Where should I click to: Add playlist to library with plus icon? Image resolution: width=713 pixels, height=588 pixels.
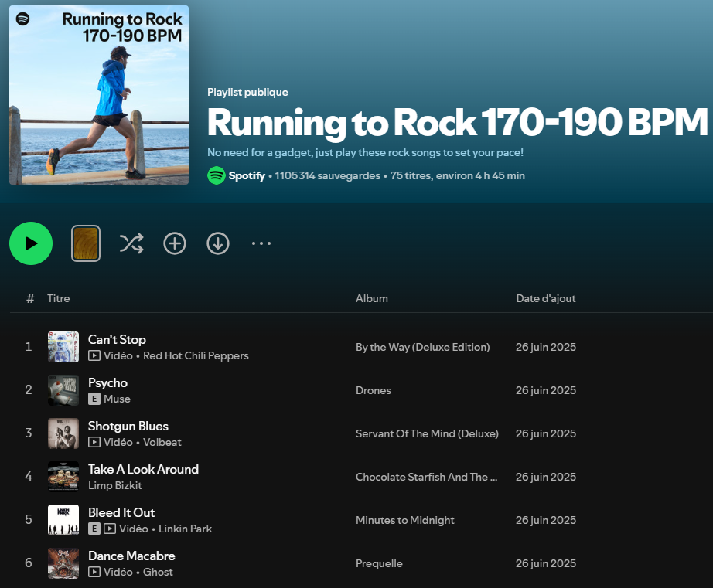coord(175,244)
